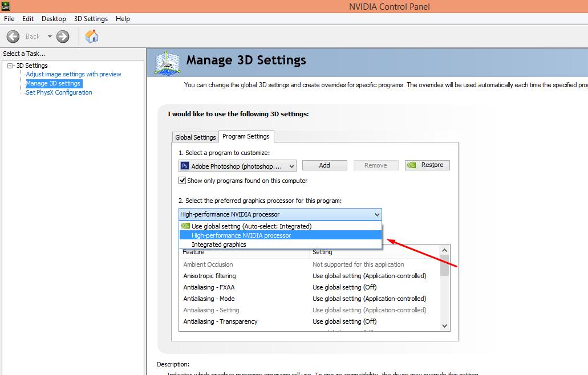Click the settings list scrollbar thumb

coord(444,265)
